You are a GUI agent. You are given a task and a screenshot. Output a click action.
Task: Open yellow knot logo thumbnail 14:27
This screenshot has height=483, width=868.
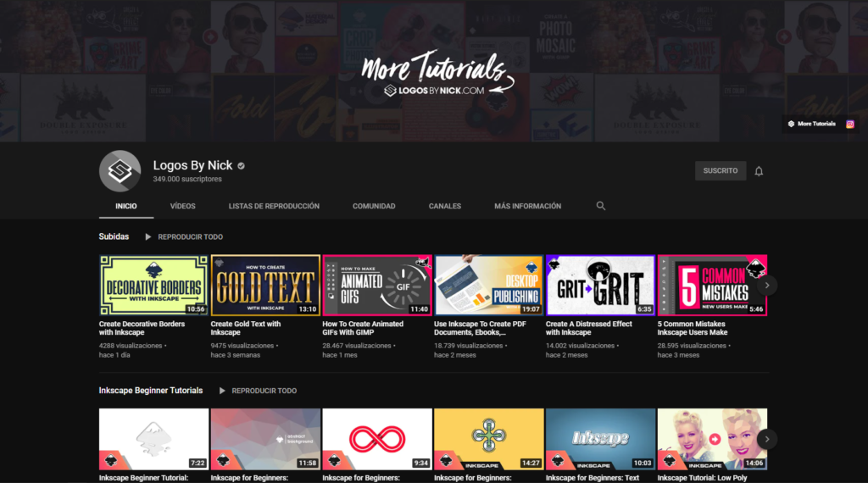point(489,439)
